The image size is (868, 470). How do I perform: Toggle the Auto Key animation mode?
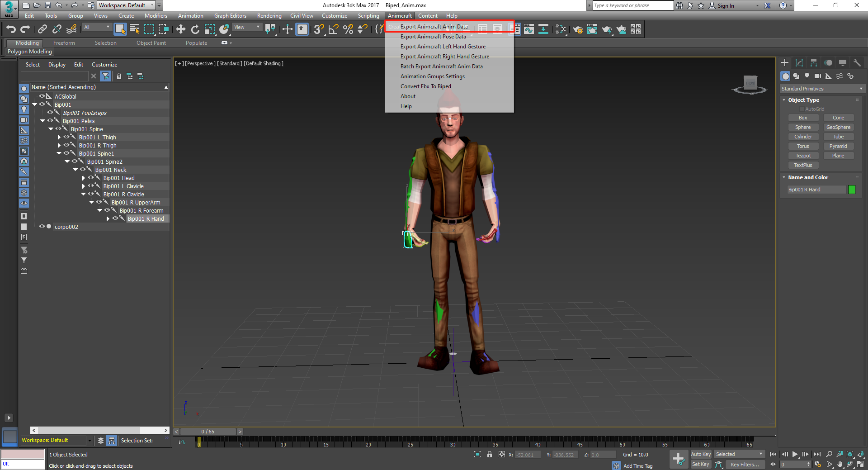click(700, 454)
